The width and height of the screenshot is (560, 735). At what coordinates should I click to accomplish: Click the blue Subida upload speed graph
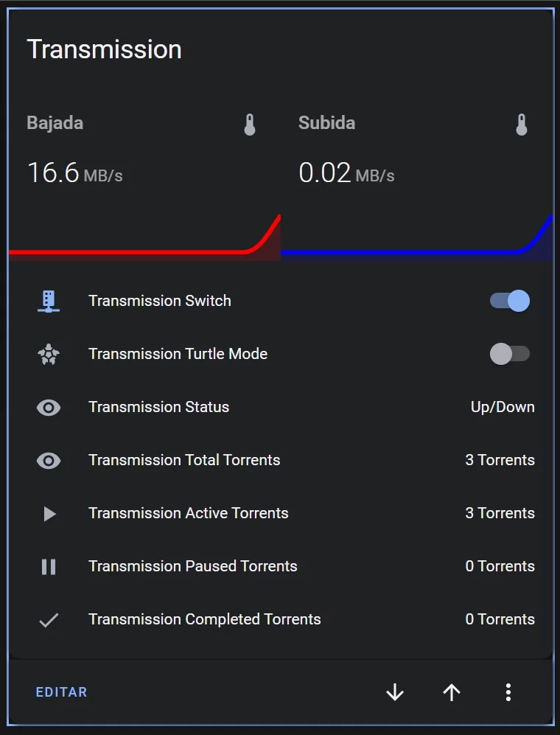pyautogui.click(x=416, y=247)
